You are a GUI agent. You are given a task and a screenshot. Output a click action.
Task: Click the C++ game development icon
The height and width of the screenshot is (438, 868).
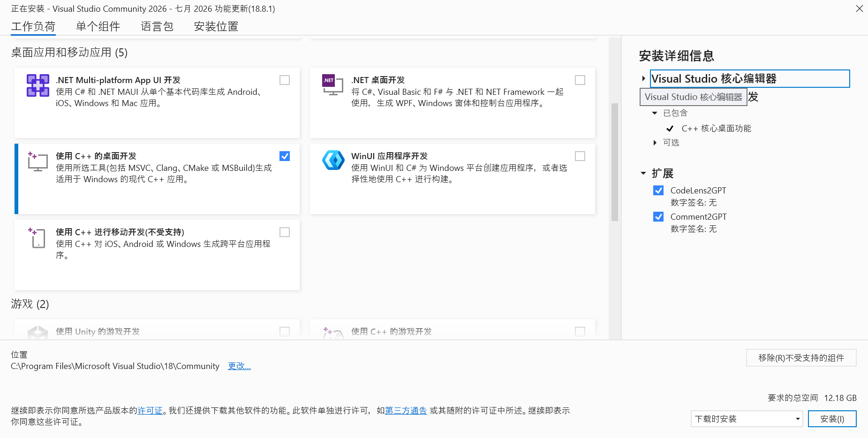(x=333, y=333)
